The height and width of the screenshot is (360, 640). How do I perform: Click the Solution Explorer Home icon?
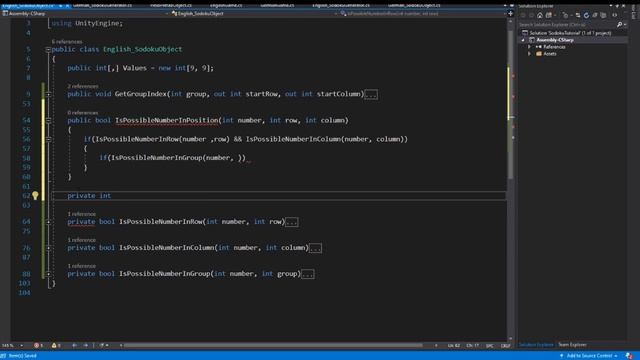540,15
